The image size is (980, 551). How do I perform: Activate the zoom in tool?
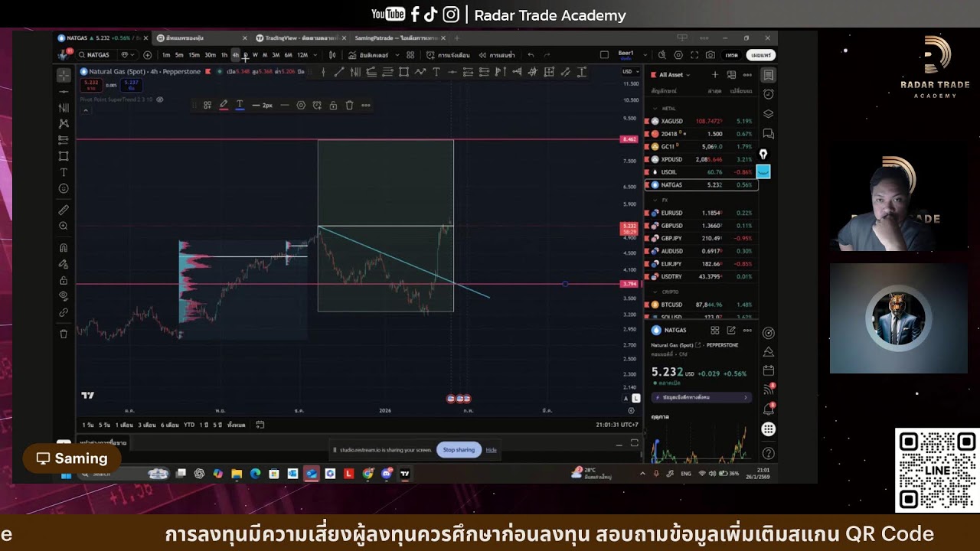64,226
